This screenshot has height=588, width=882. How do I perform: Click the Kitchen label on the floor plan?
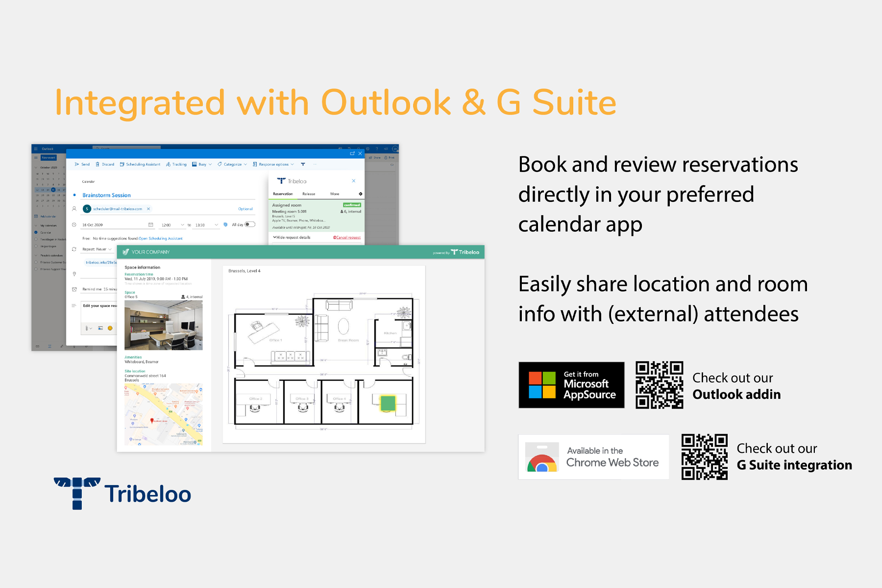(391, 333)
